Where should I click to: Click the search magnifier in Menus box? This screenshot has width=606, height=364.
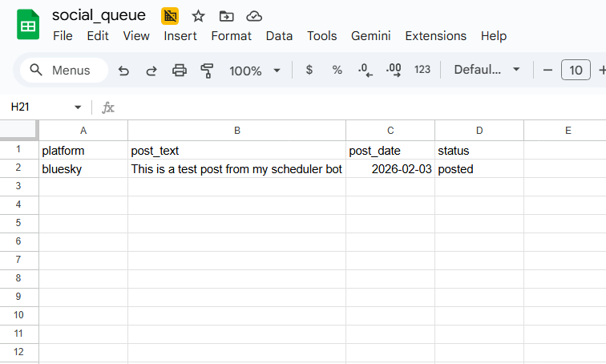36,70
